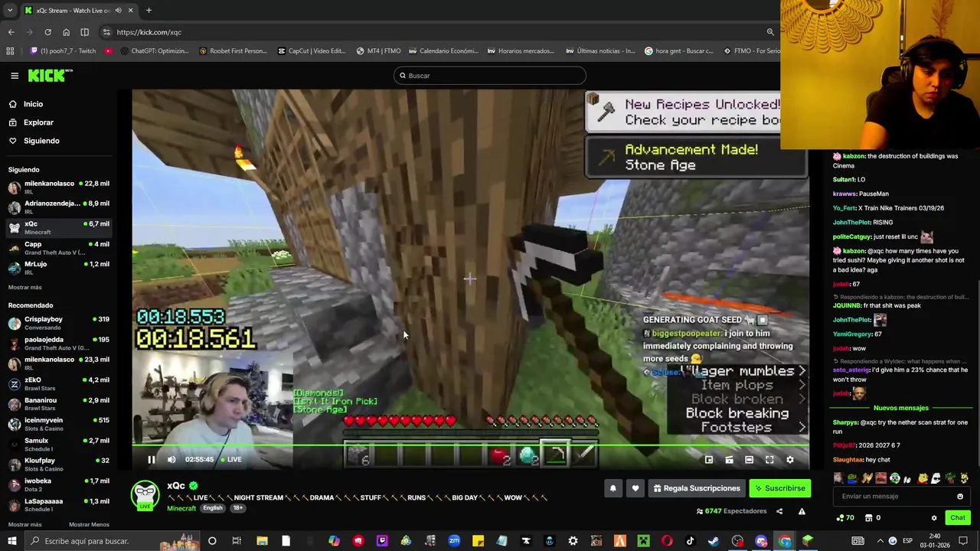Open the site info icon in the address bar
The width and height of the screenshot is (980, 551).
tap(106, 32)
